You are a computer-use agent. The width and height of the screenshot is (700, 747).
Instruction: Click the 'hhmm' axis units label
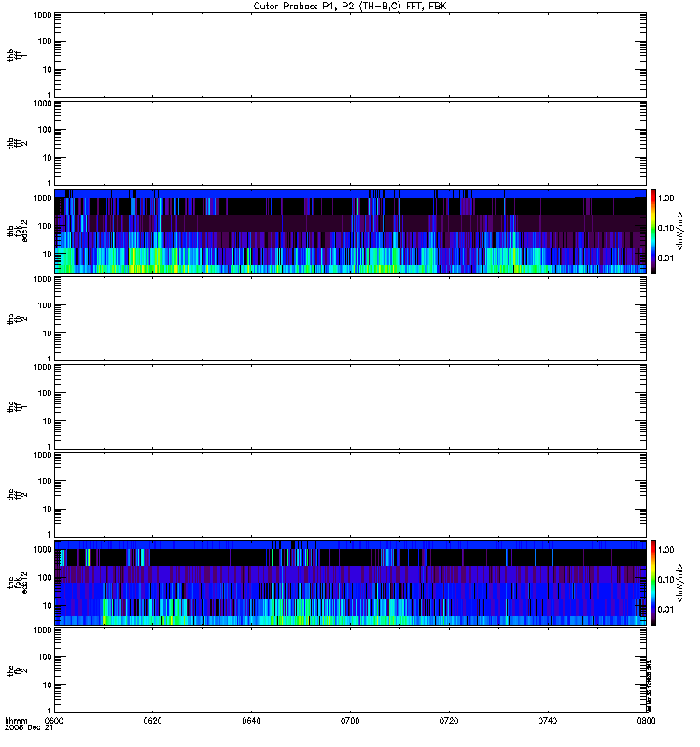point(16,720)
